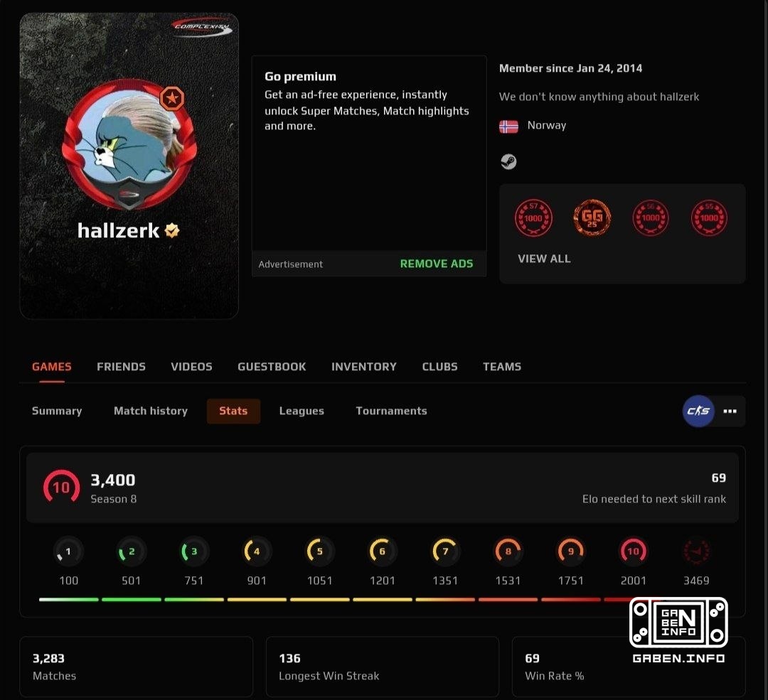Click the REMOVE ADS link
The height and width of the screenshot is (700, 768).
point(437,264)
